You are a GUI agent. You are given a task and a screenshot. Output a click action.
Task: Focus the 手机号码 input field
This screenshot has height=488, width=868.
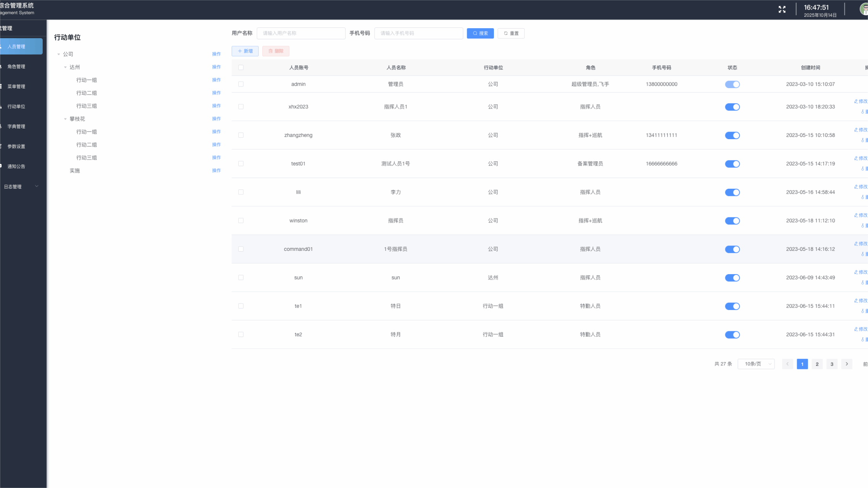[x=418, y=33]
